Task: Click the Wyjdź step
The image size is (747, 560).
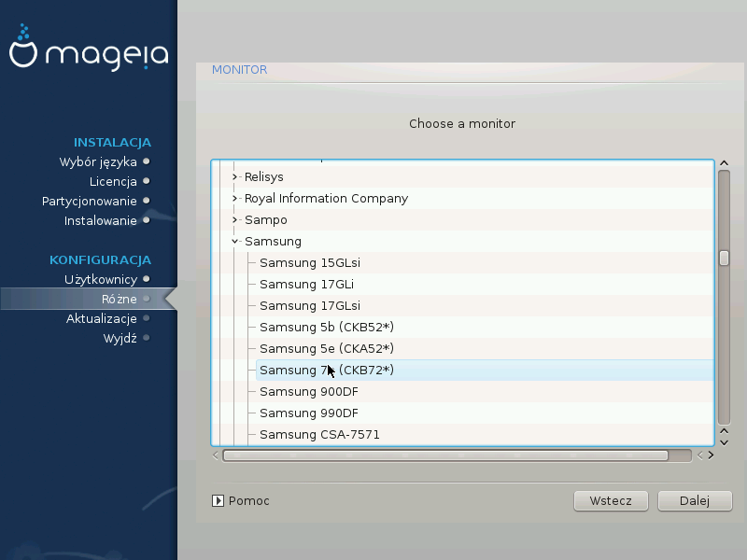Action: click(120, 338)
